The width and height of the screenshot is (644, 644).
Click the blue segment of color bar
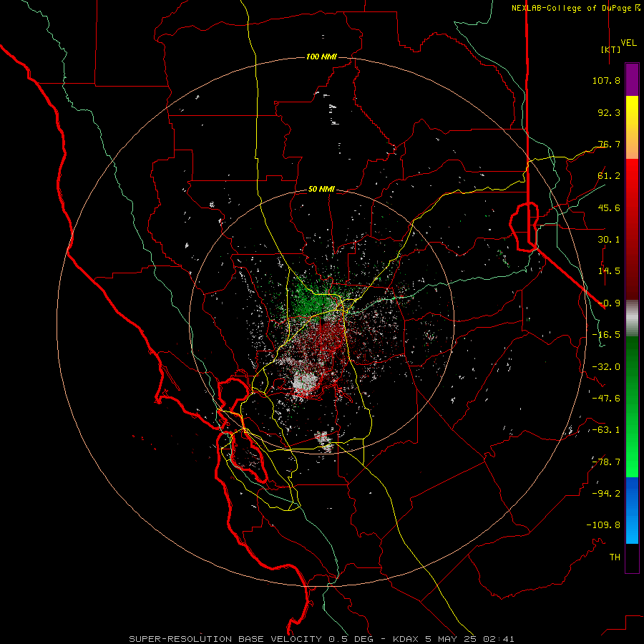632,510
